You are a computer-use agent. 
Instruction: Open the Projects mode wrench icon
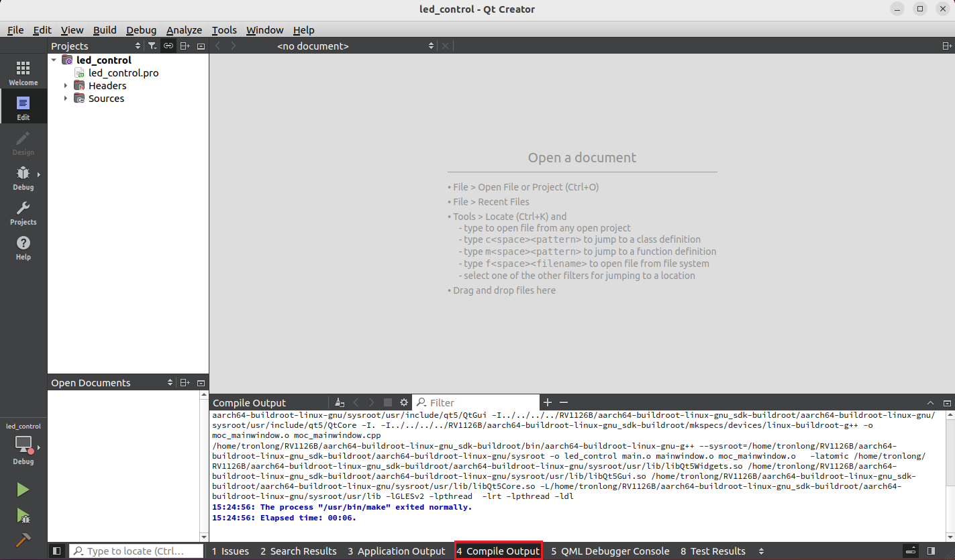tap(23, 213)
